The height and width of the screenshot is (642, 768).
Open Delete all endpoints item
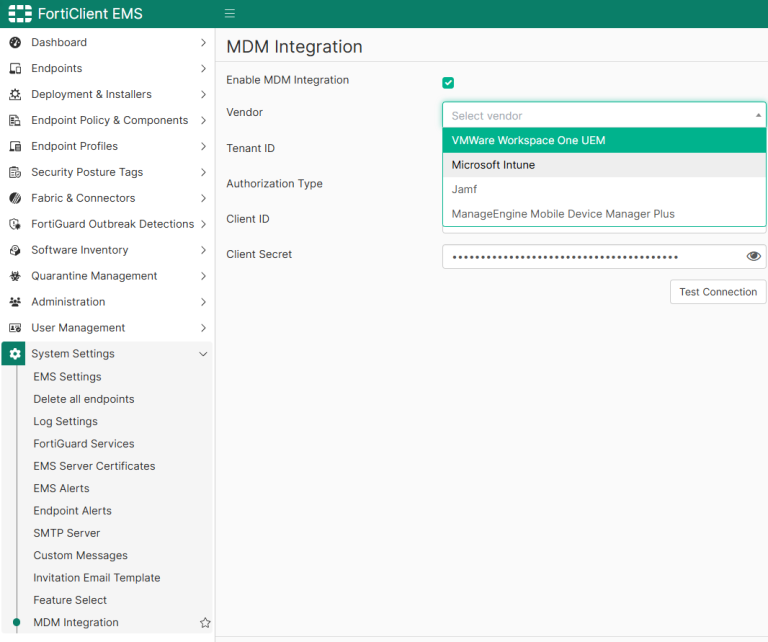(84, 399)
